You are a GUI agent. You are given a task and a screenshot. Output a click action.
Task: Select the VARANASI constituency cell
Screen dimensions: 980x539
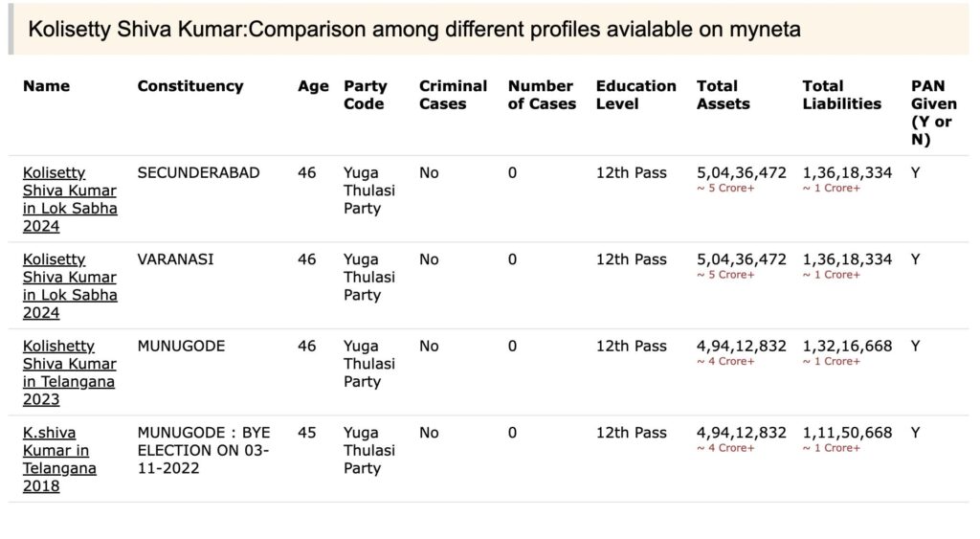[x=175, y=259]
